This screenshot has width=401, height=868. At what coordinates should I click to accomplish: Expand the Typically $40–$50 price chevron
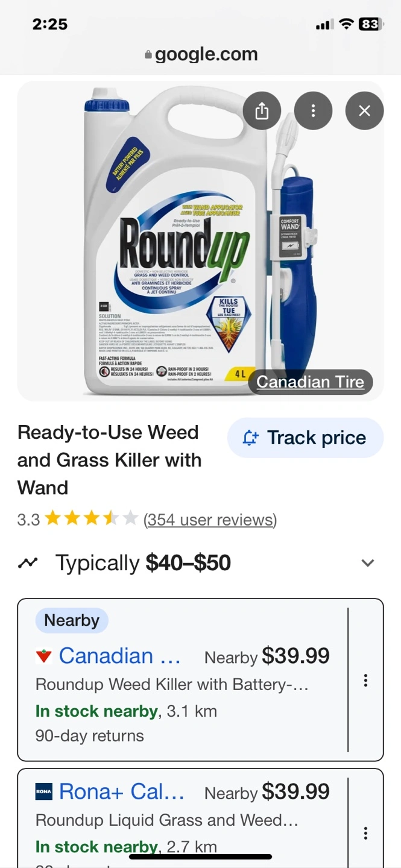(367, 563)
